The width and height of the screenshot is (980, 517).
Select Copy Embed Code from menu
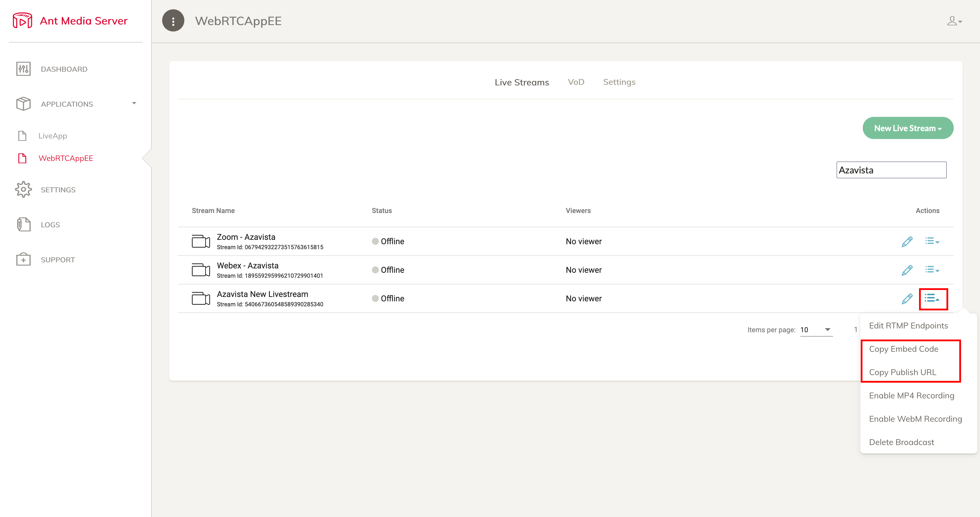[904, 349]
